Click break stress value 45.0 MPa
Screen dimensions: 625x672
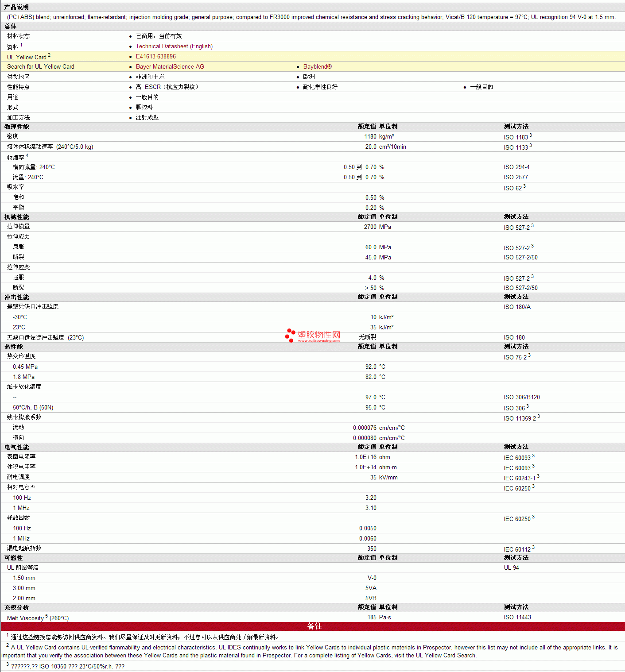click(378, 257)
